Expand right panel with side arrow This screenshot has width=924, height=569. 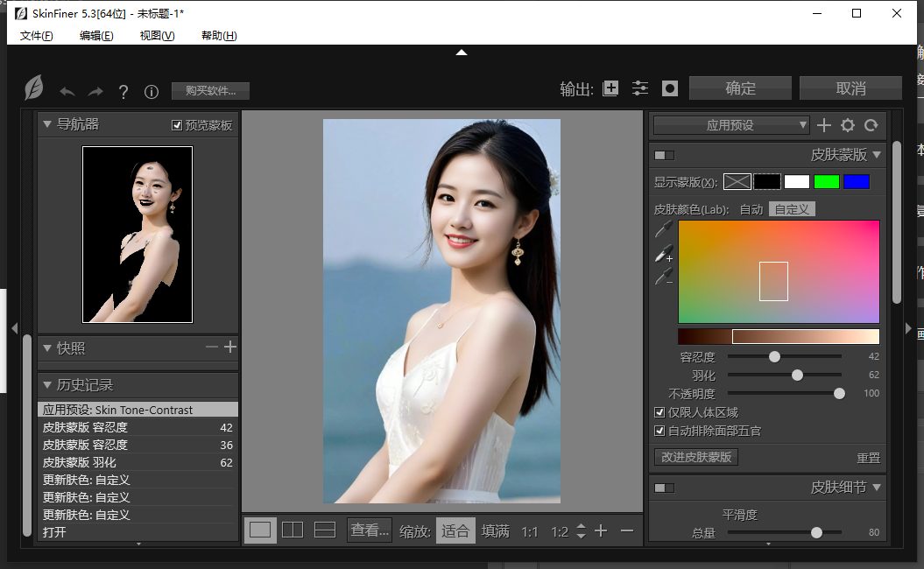pos(908,328)
